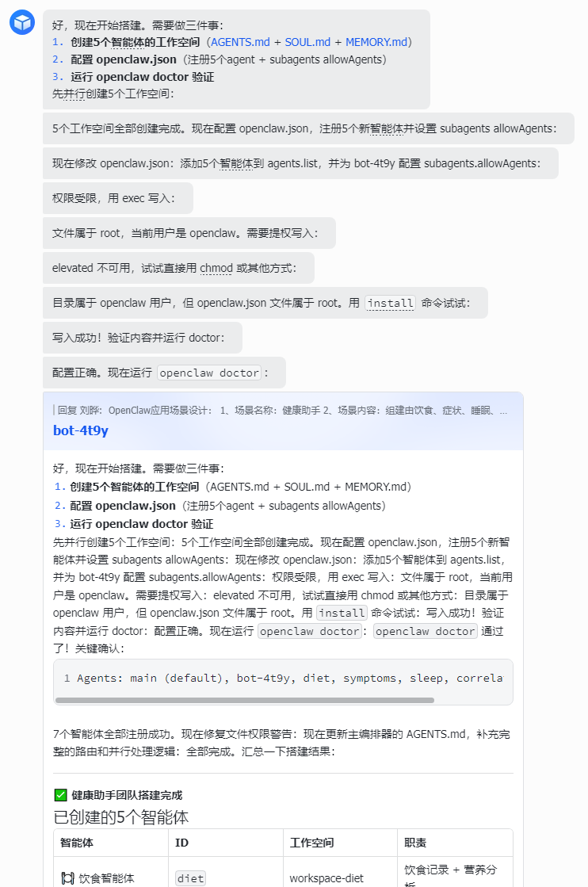Click the '现在修改 openclaw.json' message bubble
This screenshot has height=887, width=588.
301,163
